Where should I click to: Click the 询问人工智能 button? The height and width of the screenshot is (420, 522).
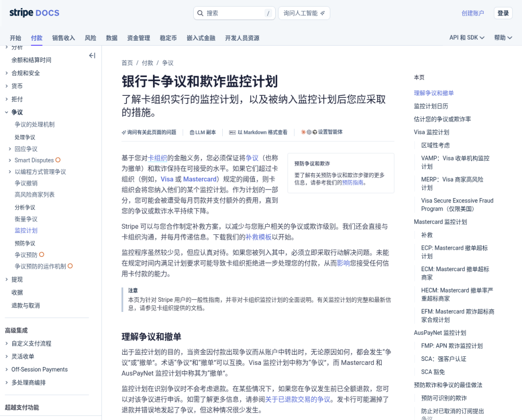point(304,13)
